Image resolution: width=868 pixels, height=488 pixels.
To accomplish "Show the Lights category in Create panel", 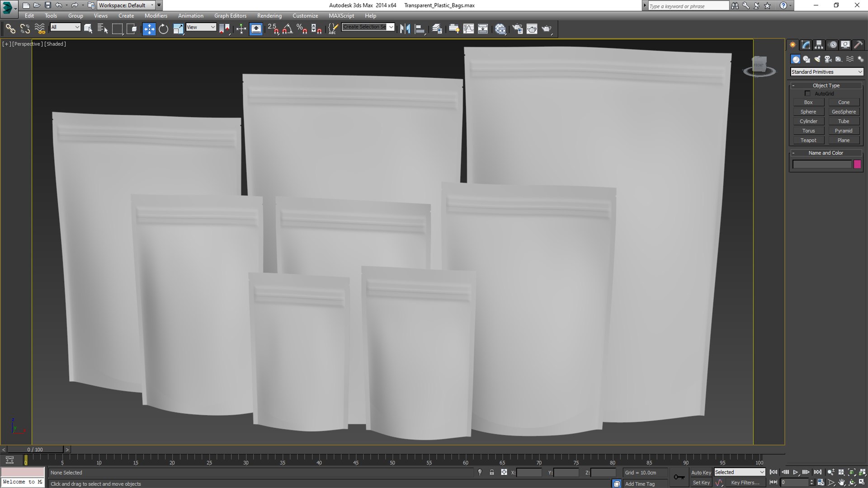I will [817, 59].
